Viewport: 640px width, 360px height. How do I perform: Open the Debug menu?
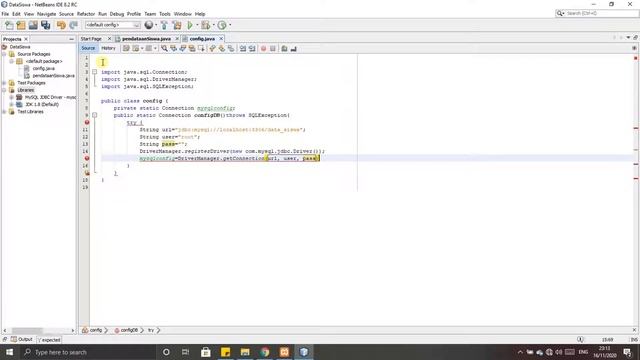tap(117, 14)
